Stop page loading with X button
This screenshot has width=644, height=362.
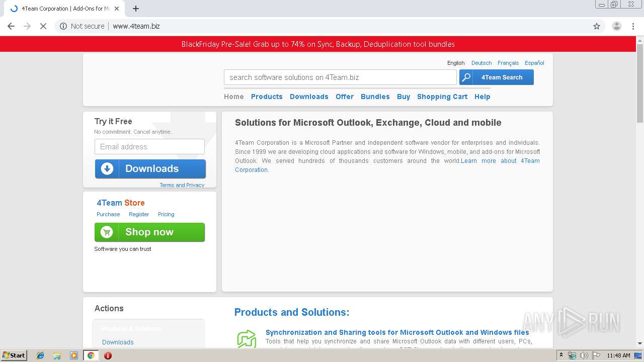pyautogui.click(x=43, y=26)
